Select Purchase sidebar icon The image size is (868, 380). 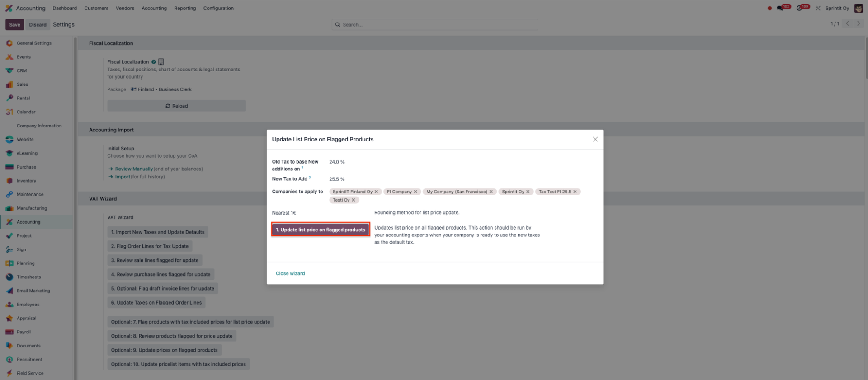coord(9,167)
